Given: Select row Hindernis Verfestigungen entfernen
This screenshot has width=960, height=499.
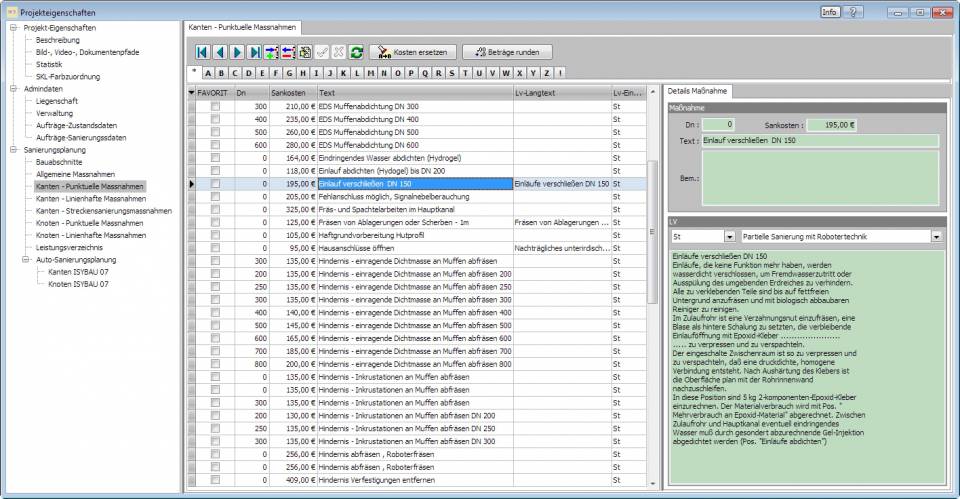Looking at the screenshot, I should coord(416,480).
